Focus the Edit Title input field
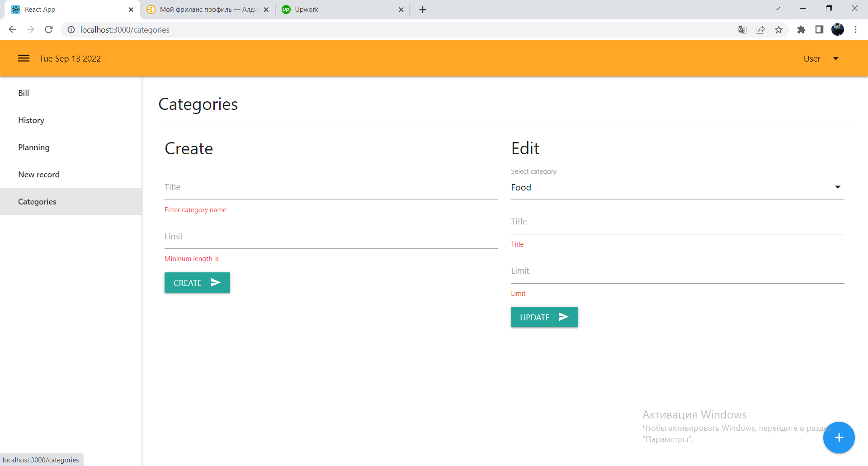Viewport: 868px width, 466px height. 677,222
